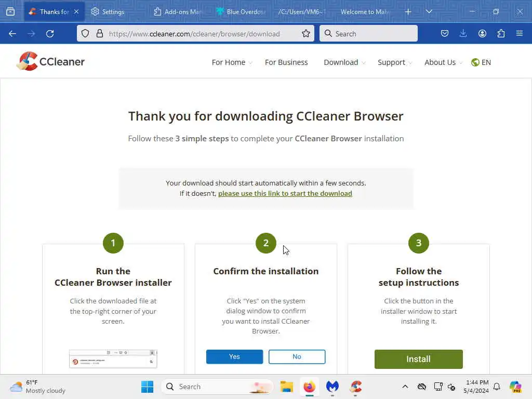Click the URL address bar
532x399 pixels.
click(x=194, y=34)
